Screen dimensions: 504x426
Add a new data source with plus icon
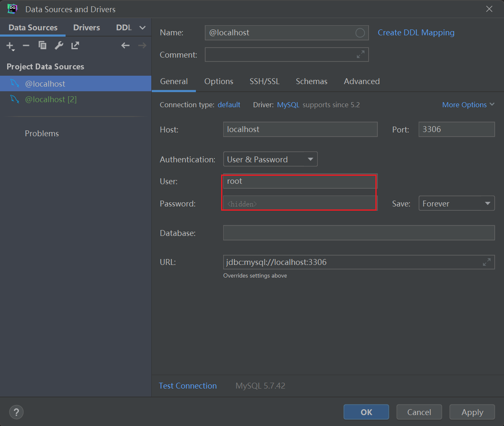point(10,46)
